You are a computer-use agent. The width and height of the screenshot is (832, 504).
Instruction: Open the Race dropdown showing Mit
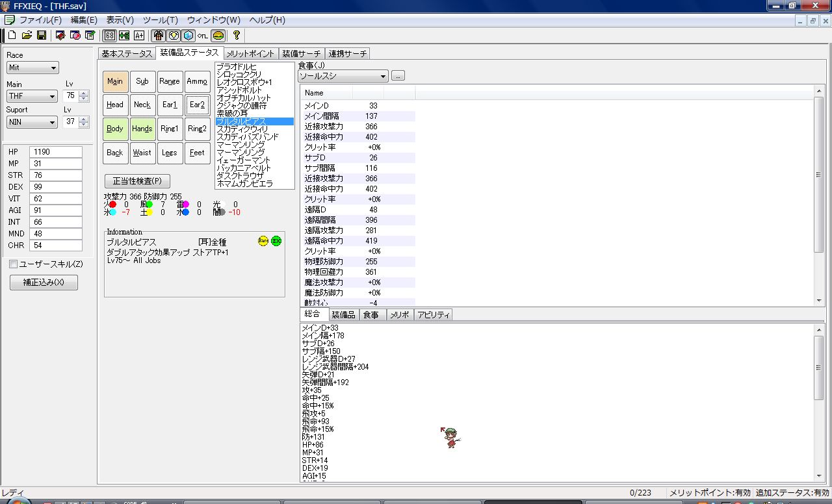pyautogui.click(x=32, y=68)
